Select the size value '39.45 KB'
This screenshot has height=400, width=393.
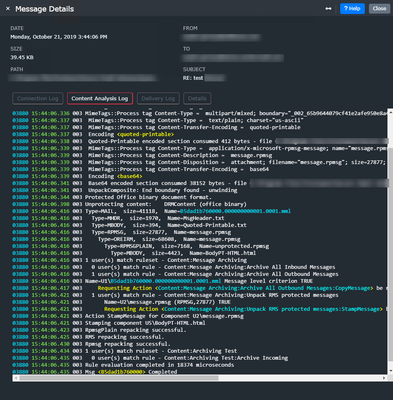tap(22, 57)
